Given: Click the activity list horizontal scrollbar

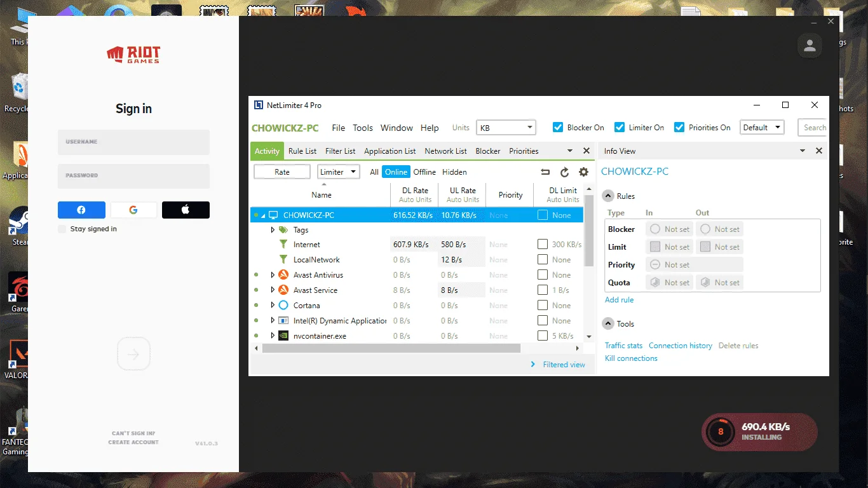Looking at the screenshot, I should (x=391, y=348).
